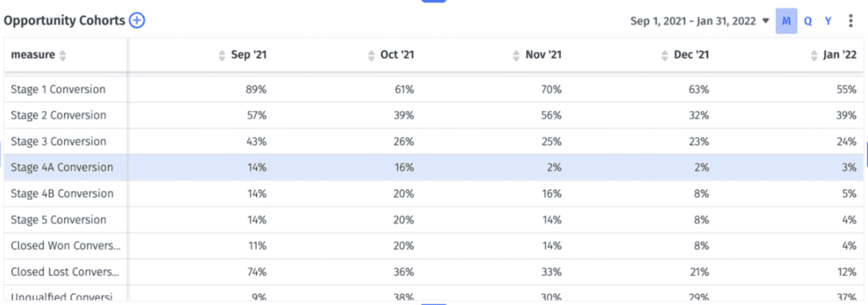Select the Stage 4A Conversion row
The width and height of the screenshot is (868, 305).
tap(434, 167)
